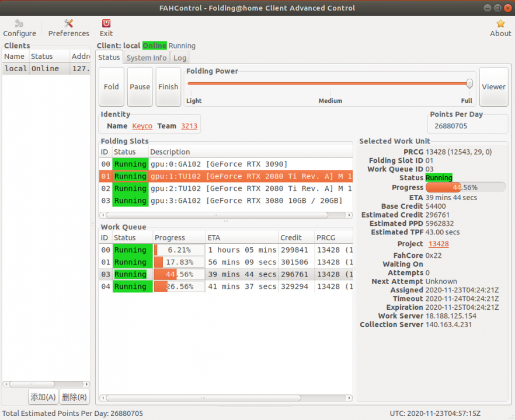The height and width of the screenshot is (420, 515).
Task: Open the Configure tool
Action: [x=19, y=28]
